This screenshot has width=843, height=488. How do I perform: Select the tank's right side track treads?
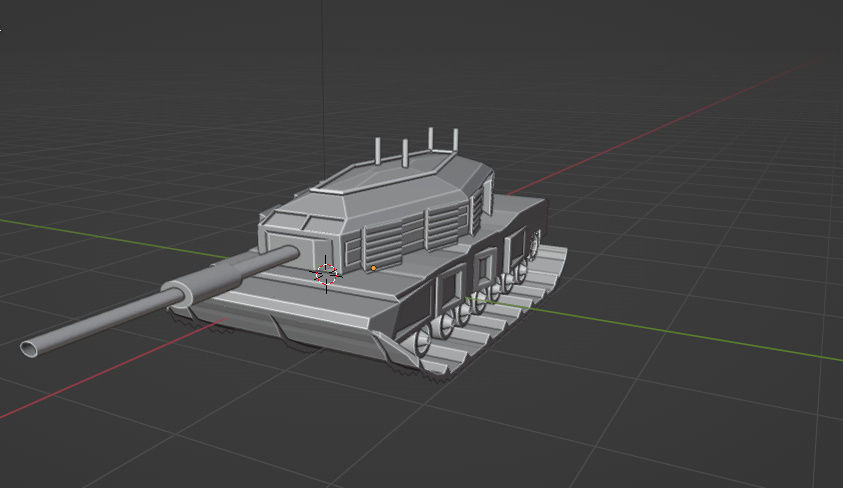click(x=495, y=314)
